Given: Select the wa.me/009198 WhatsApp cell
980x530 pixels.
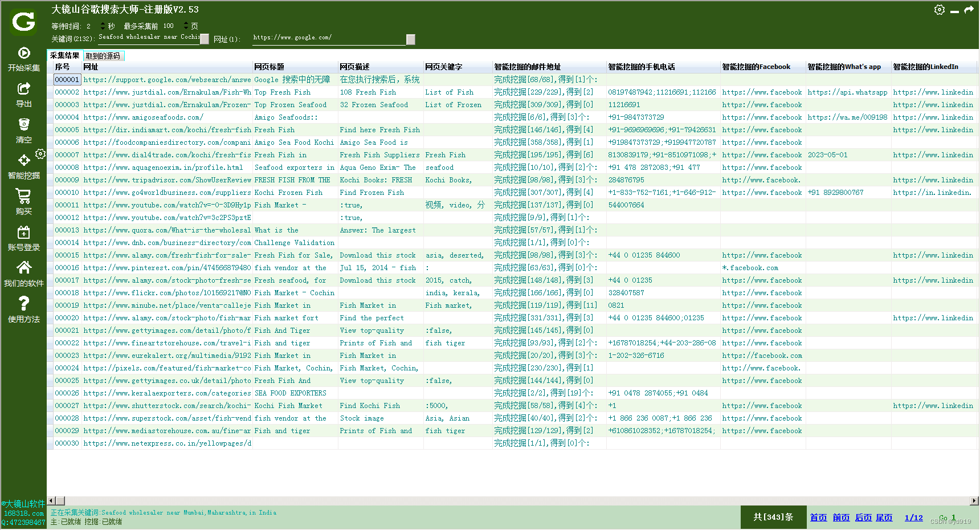Looking at the screenshot, I should pyautogui.click(x=848, y=117).
